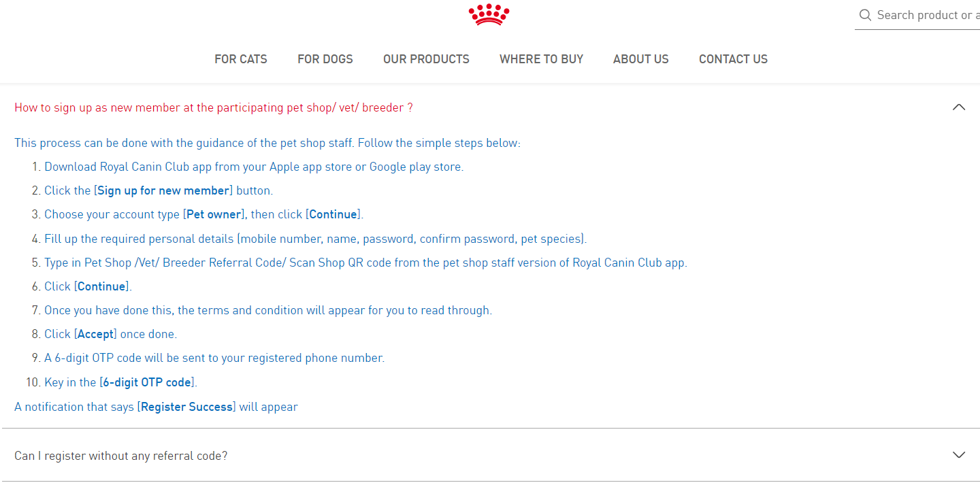This screenshot has width=980, height=485.
Task: Open 'Can I register without any referral code?' question
Action: click(121, 456)
